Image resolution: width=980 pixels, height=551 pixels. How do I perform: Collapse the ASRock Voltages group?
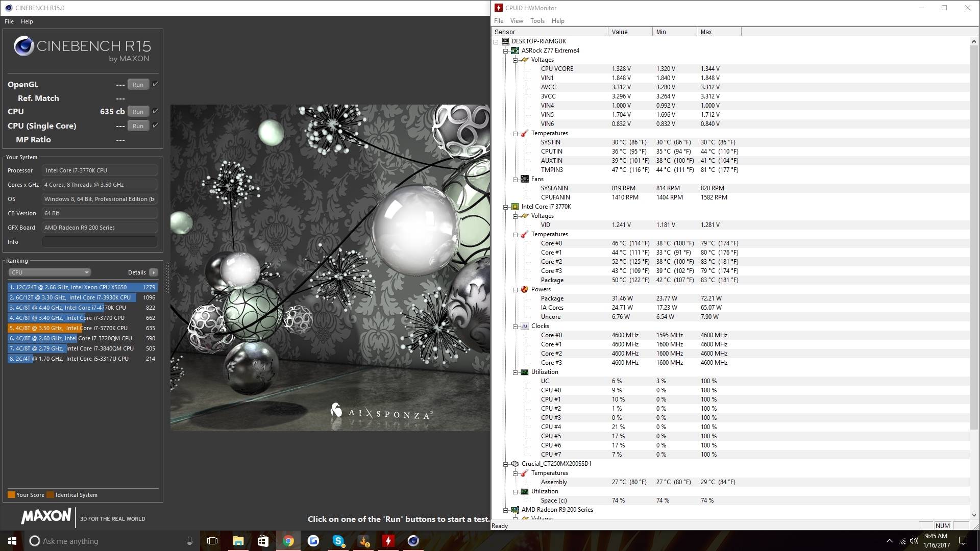(x=515, y=60)
